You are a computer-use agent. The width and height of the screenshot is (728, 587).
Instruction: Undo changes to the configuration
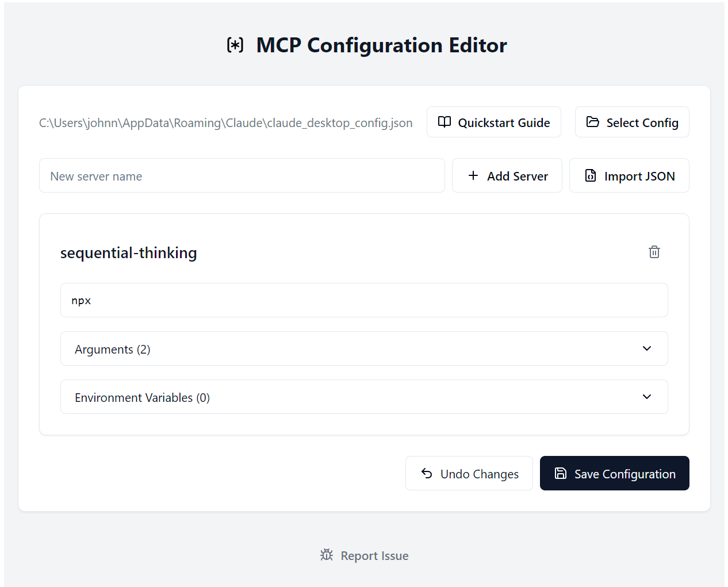(469, 473)
